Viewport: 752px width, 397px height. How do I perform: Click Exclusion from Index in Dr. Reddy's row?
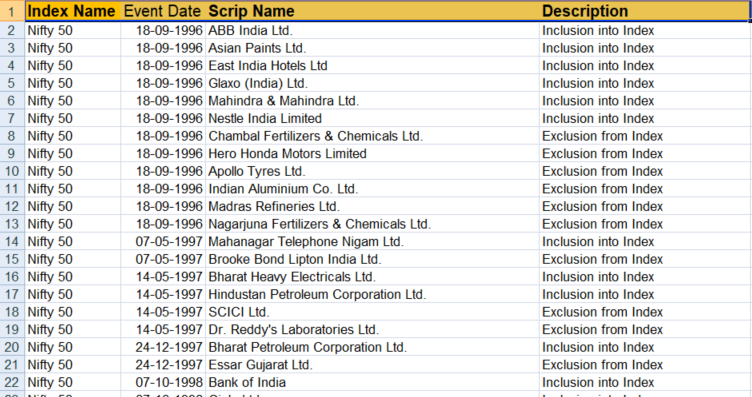(644, 329)
